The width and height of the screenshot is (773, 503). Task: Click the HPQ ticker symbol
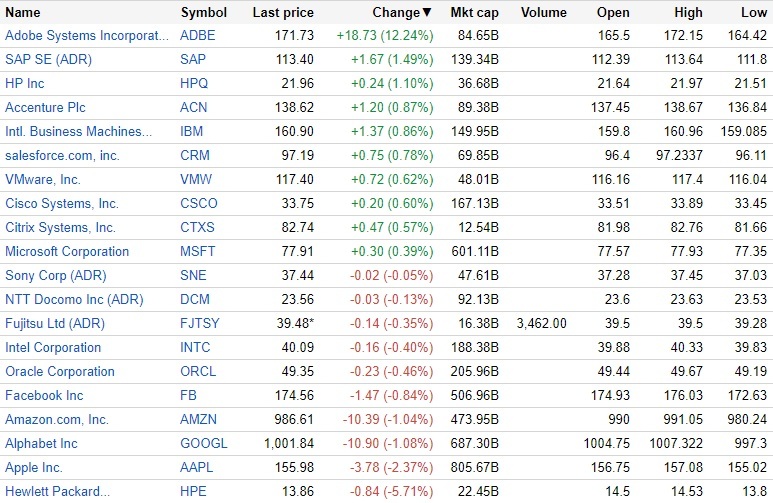tap(194, 83)
